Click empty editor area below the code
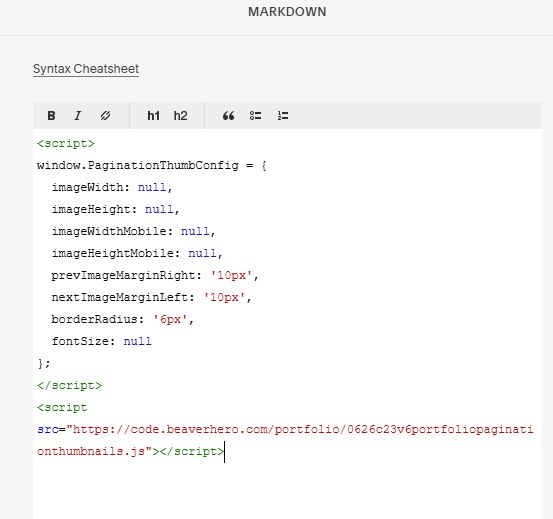This screenshot has height=519, width=553. point(287,492)
